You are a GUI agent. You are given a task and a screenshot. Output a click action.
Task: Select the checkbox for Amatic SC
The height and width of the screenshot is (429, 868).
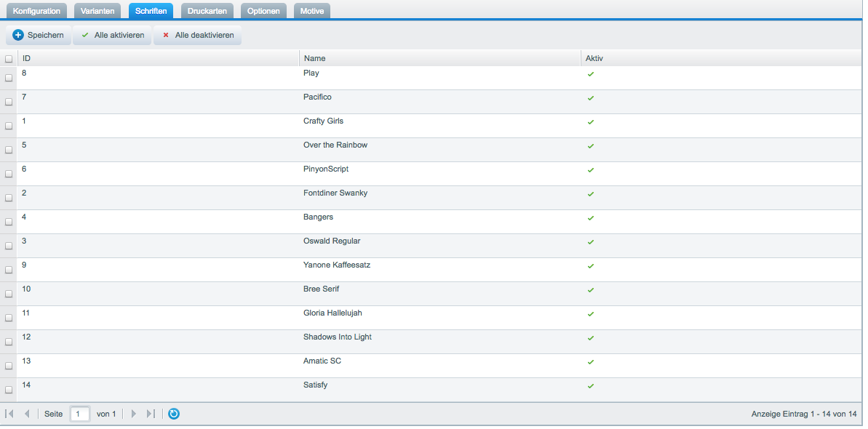coord(9,366)
